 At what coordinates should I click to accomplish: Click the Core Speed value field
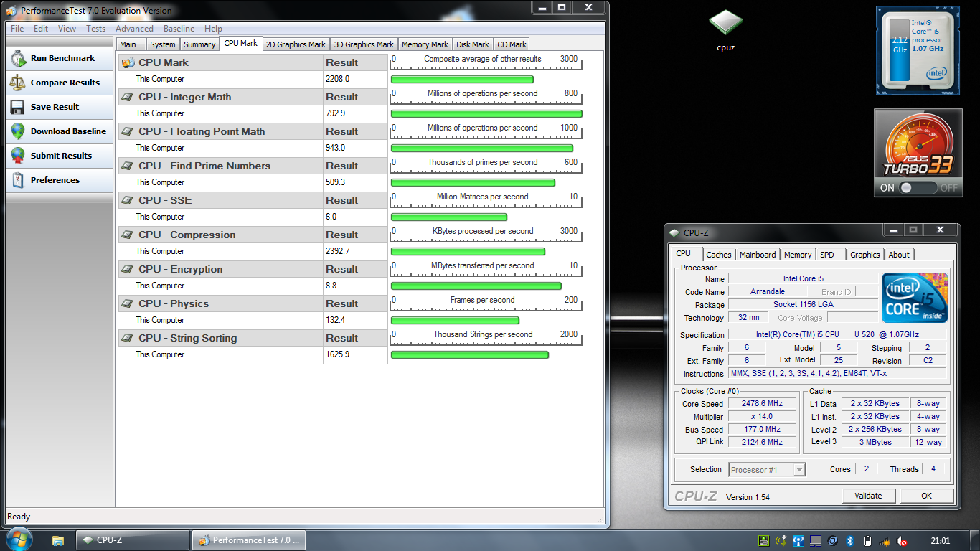coord(762,404)
